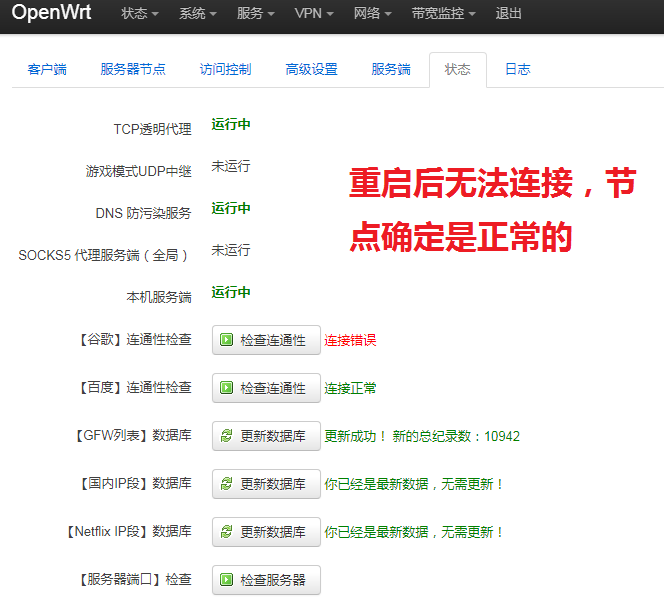664x604 pixels.
Task: Click the 【国内IP段】数据库 label
Action: (x=134, y=483)
